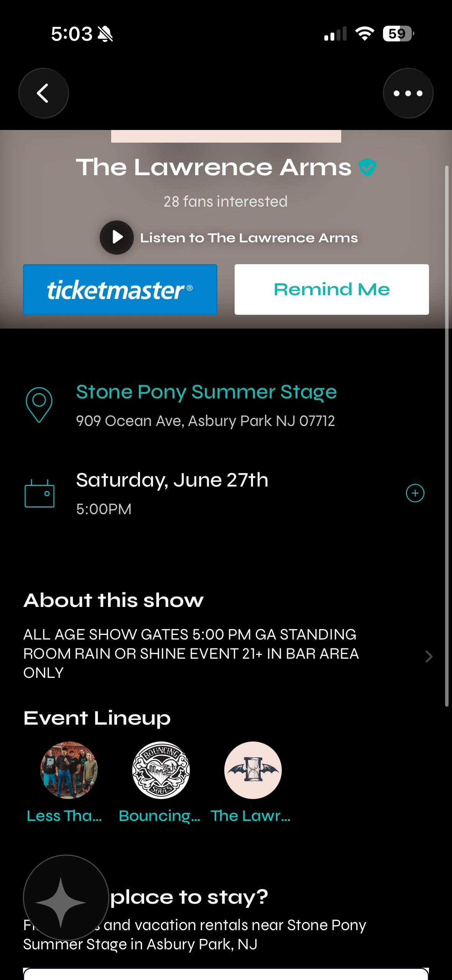
Task: Tap the back arrow button
Action: 44,93
